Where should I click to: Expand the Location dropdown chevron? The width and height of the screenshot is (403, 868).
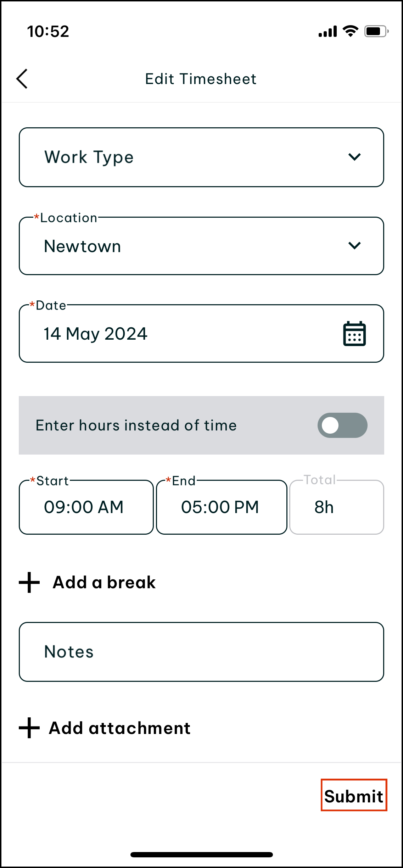[354, 246]
